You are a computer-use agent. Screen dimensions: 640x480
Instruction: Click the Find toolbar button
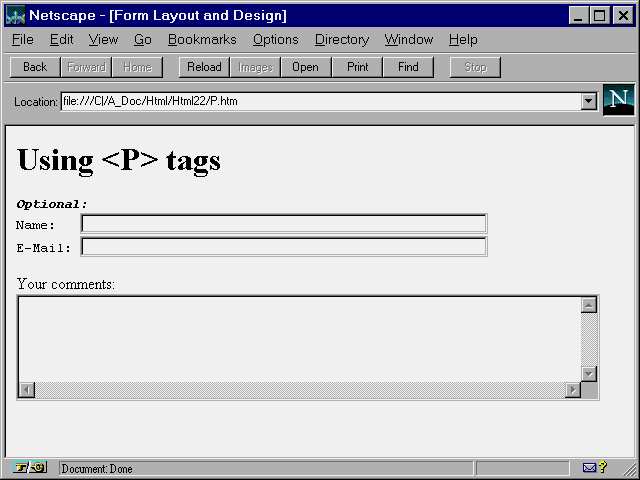pos(408,67)
